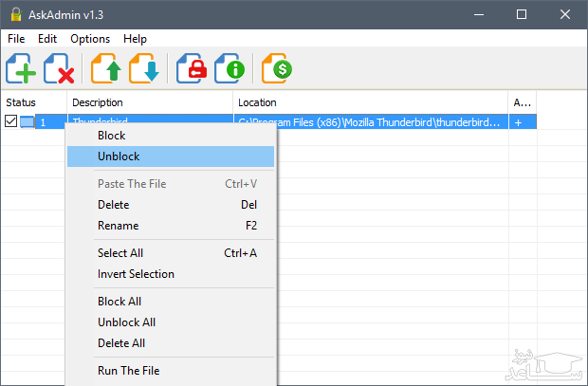Screen dimensions: 588x386
Task: Click Invert Selection in context menu
Action: coord(136,274)
